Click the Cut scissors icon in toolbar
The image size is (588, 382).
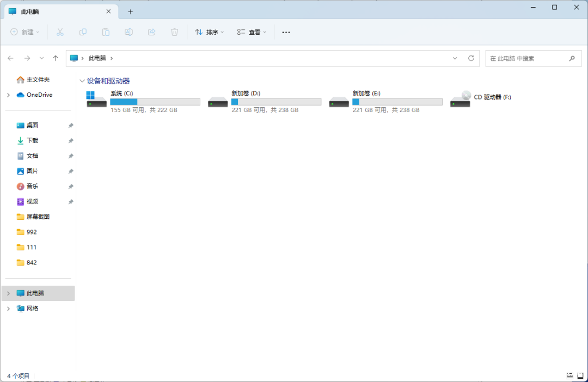click(60, 32)
